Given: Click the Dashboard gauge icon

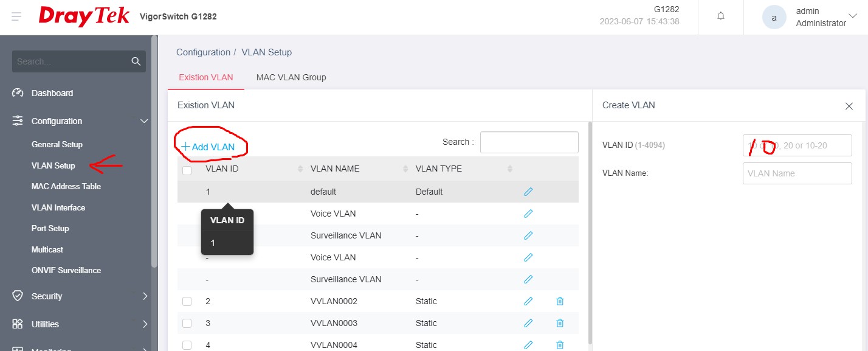Looking at the screenshot, I should 18,93.
